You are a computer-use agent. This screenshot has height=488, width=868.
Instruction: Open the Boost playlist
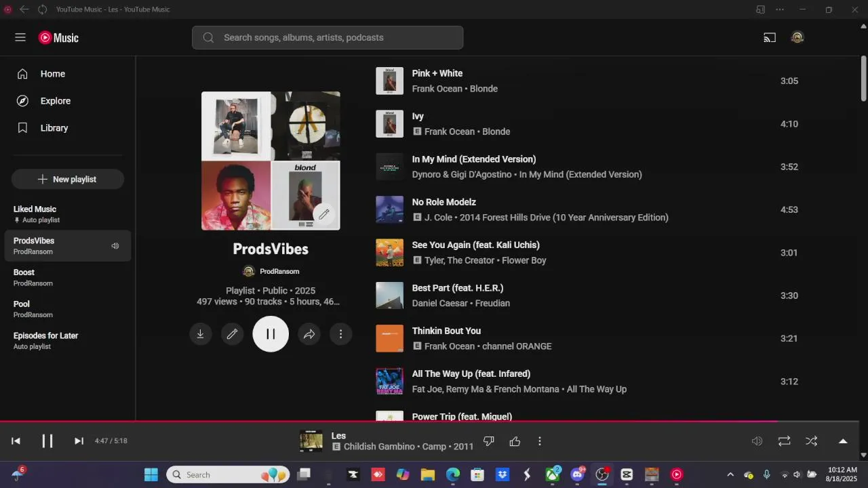[x=68, y=277]
